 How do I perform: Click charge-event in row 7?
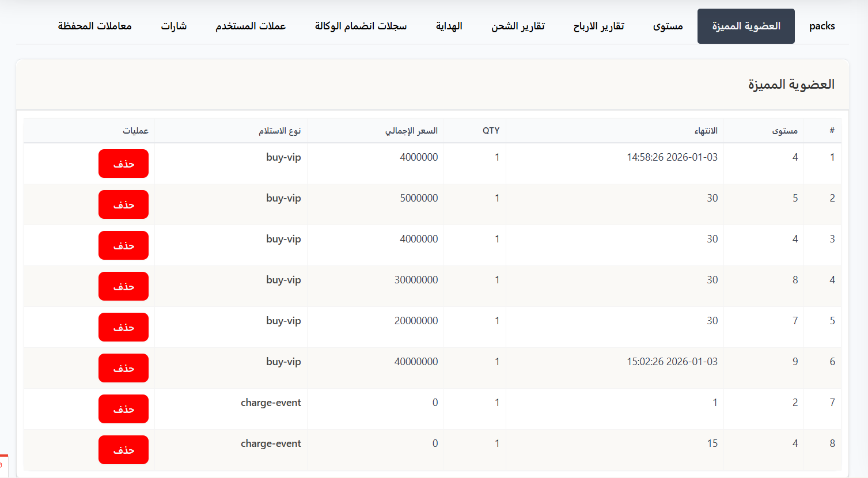271,403
